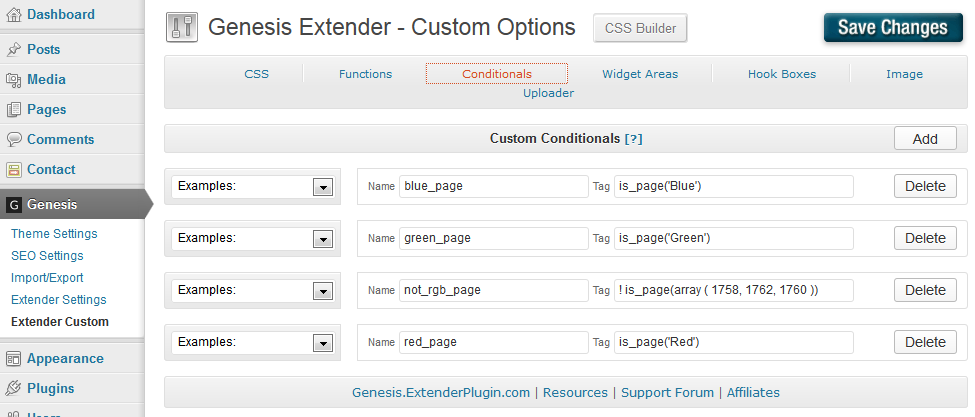
Task: Open the Support Forum footer link
Action: pos(667,393)
